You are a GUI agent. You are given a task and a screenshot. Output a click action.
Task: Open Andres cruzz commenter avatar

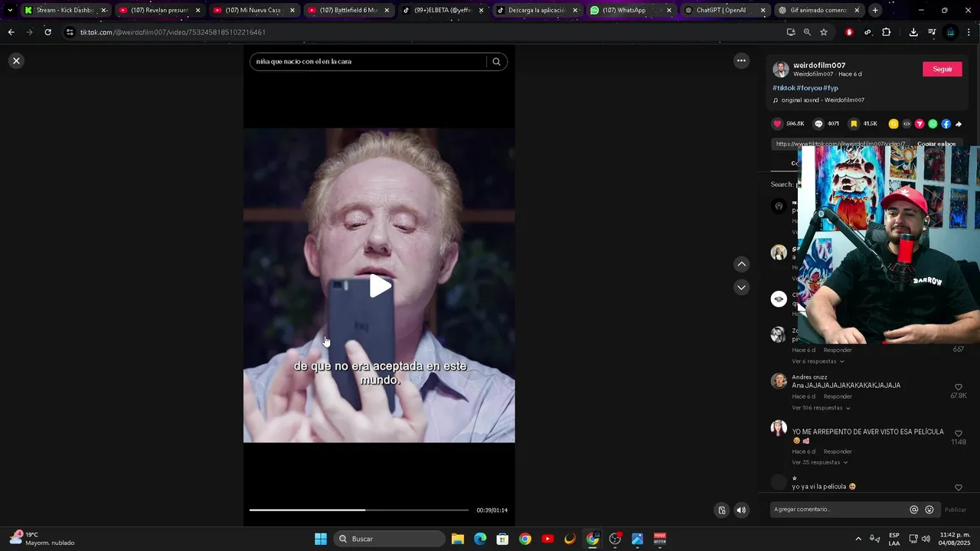[x=779, y=380]
